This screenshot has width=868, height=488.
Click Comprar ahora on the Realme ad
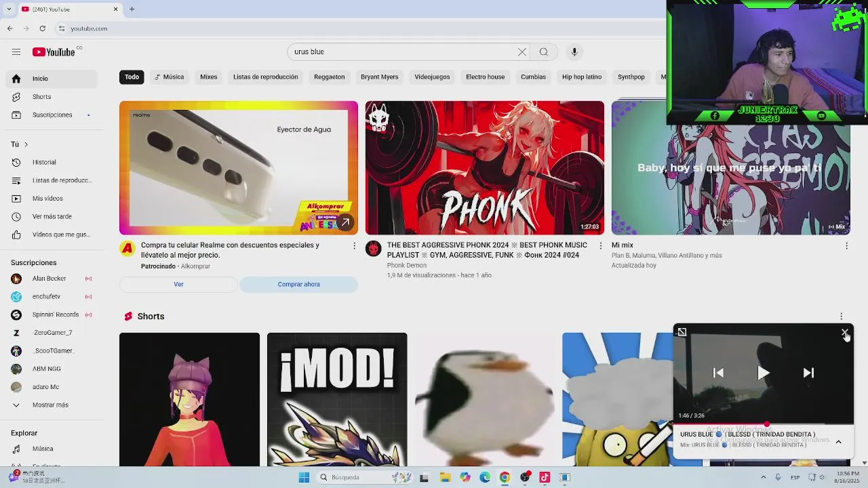click(x=298, y=285)
